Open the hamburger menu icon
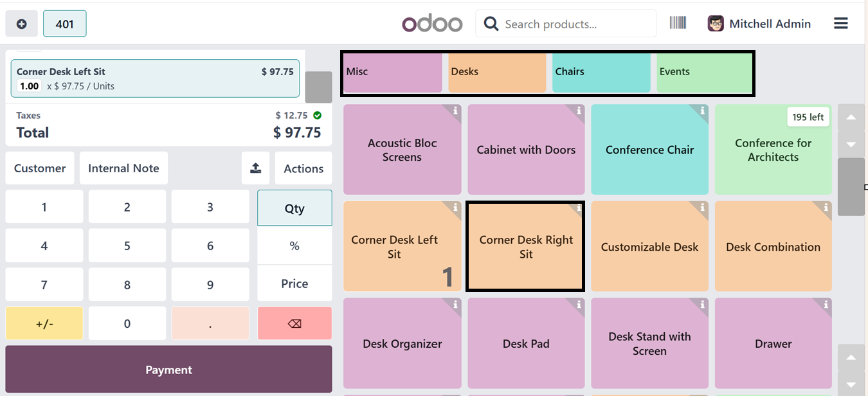This screenshot has width=868, height=396. click(840, 24)
